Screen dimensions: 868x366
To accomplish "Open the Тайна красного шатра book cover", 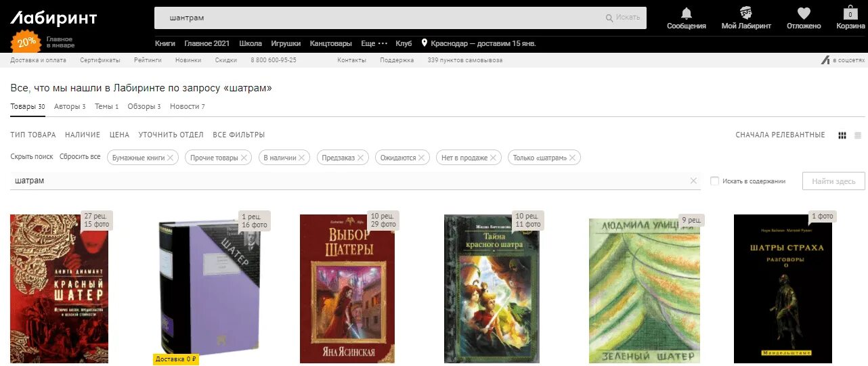I will (x=492, y=289).
